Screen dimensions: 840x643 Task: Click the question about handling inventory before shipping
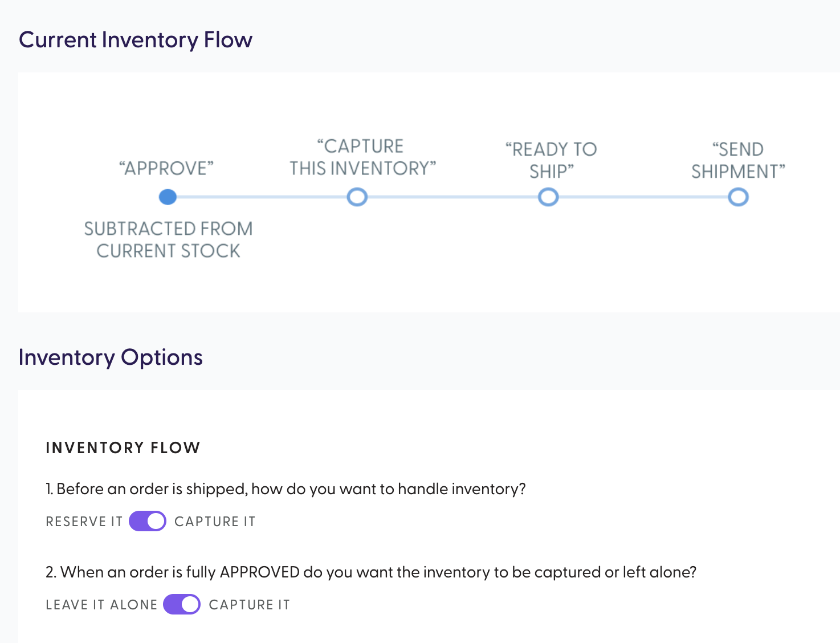pyautogui.click(x=286, y=489)
